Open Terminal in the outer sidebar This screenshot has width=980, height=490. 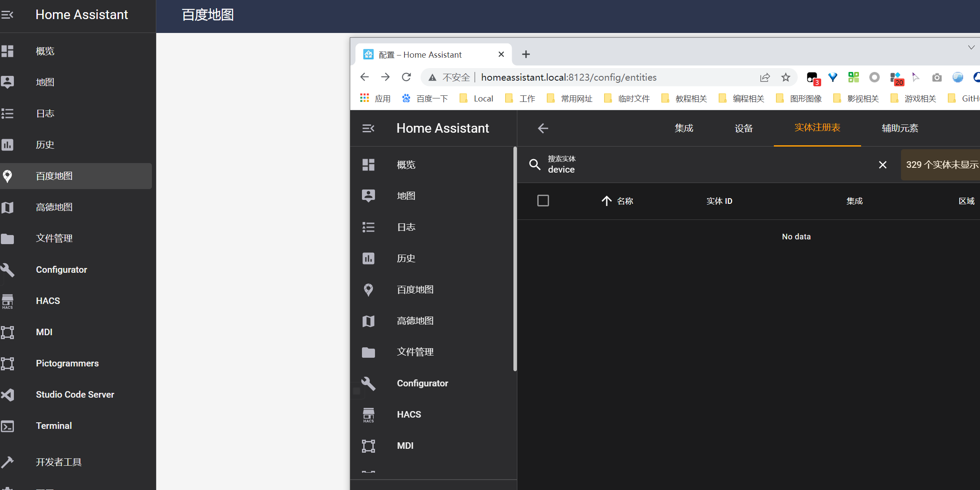point(76,426)
